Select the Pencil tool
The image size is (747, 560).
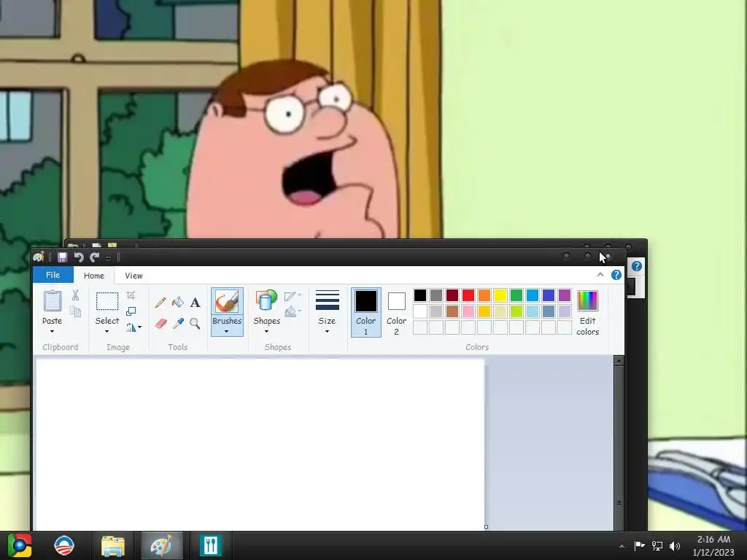tap(160, 303)
